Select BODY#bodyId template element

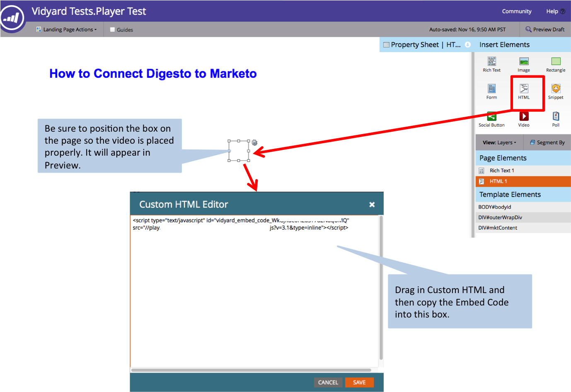coord(523,207)
